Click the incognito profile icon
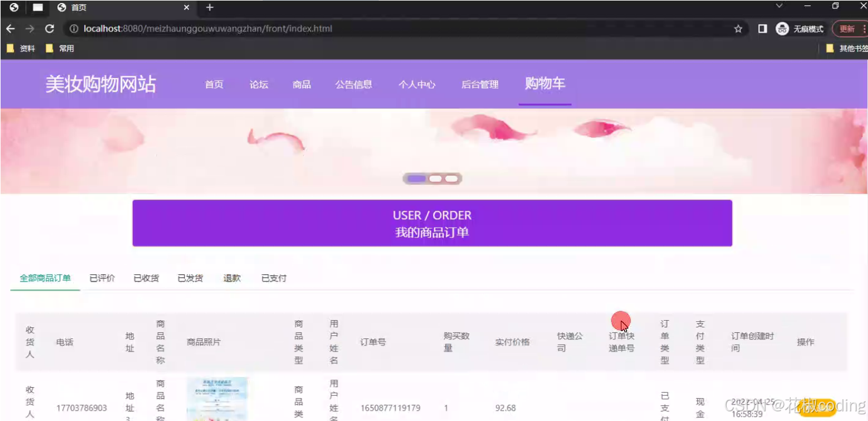 (x=782, y=28)
